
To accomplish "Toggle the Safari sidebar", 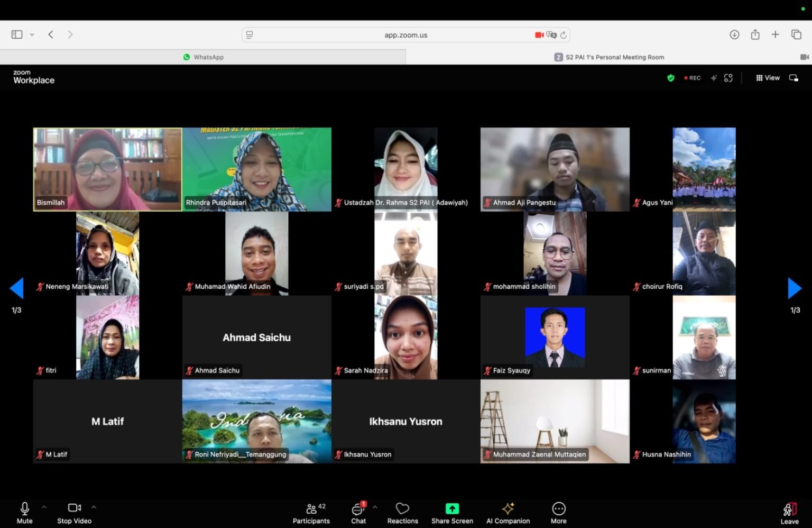I will coord(17,34).
